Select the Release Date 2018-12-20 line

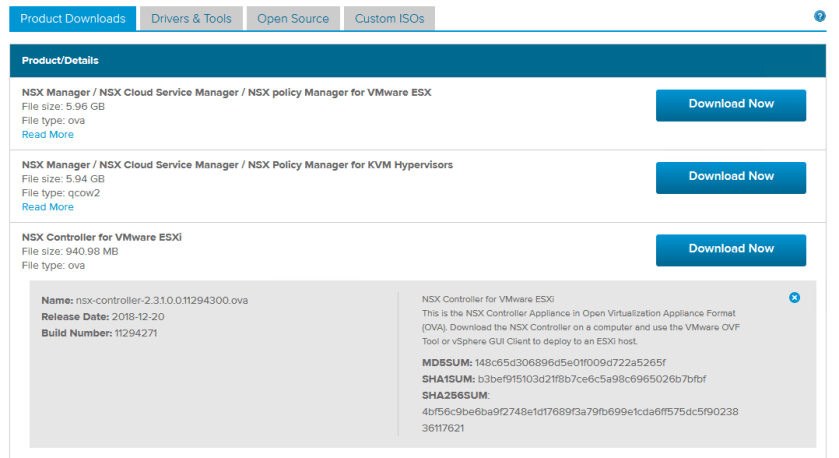[103, 317]
